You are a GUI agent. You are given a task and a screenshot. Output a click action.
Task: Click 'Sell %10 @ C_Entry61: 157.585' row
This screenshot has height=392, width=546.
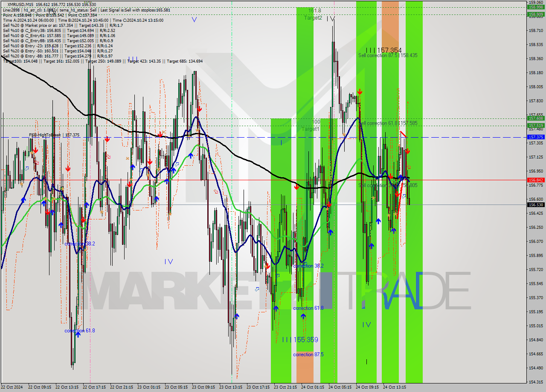[x=59, y=35]
